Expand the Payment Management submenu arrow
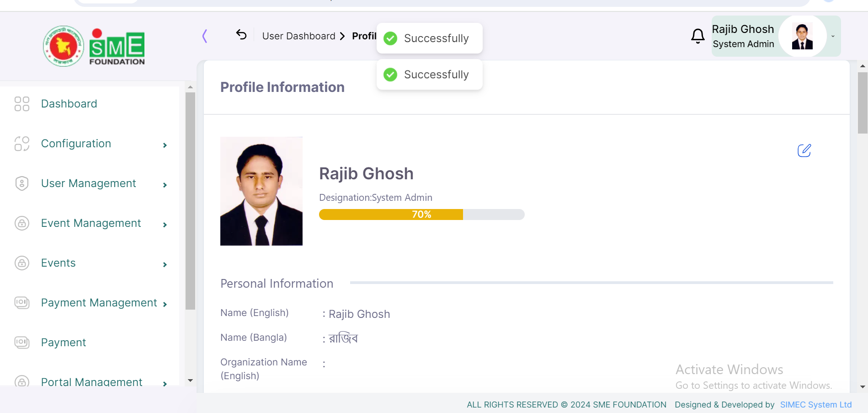Viewport: 868px width, 413px height. click(x=165, y=305)
